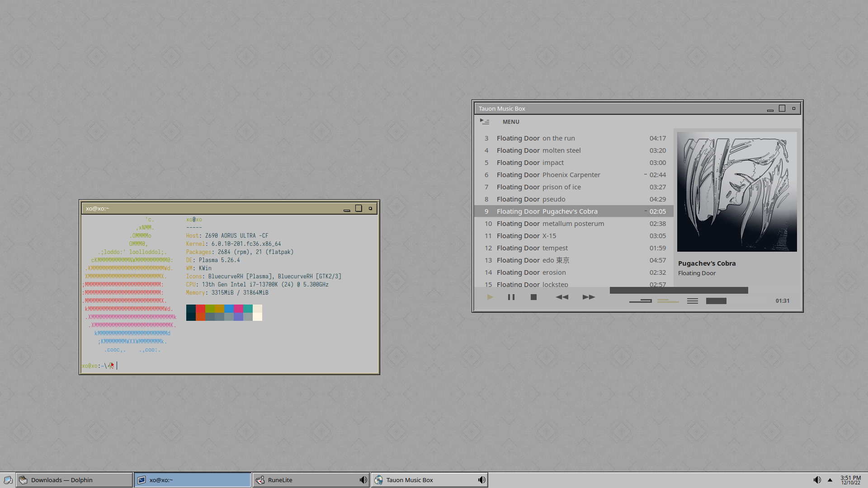Select track 7 'prison of ice'
Viewport: 868px width, 488px height.
point(574,187)
